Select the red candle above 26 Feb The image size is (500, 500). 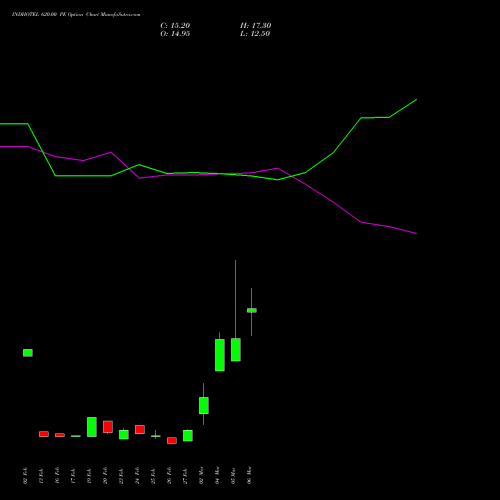click(172, 441)
